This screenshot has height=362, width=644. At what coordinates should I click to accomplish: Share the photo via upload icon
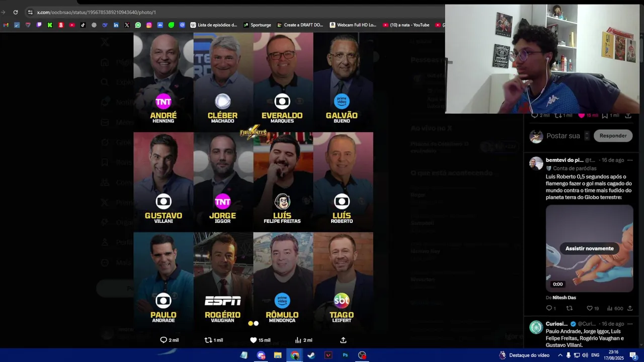click(343, 340)
